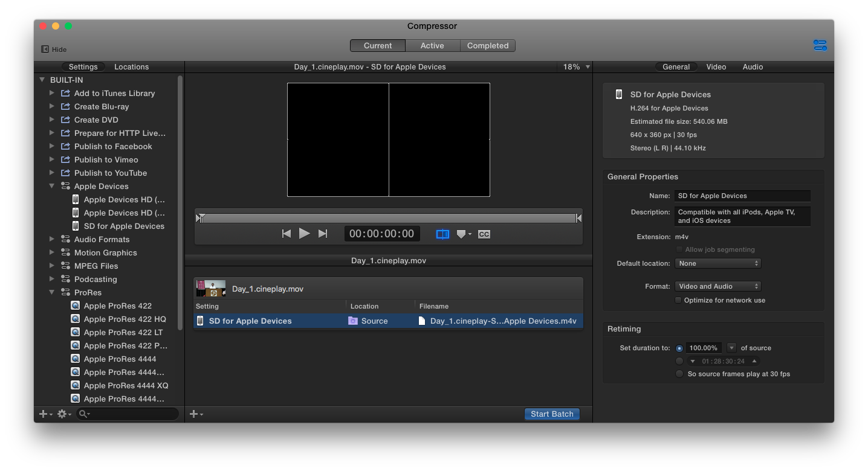
Task: Click the Hide sidebar icon
Action: pos(45,50)
